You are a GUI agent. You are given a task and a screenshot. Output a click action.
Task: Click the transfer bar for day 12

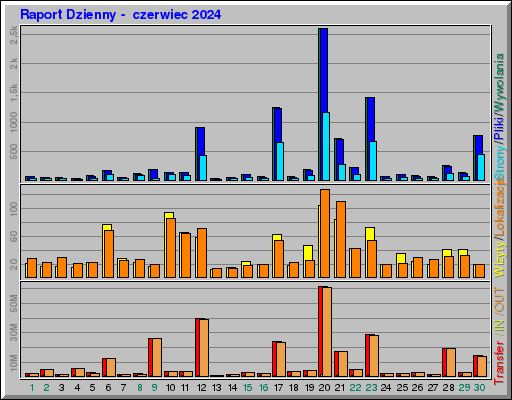tap(202, 348)
